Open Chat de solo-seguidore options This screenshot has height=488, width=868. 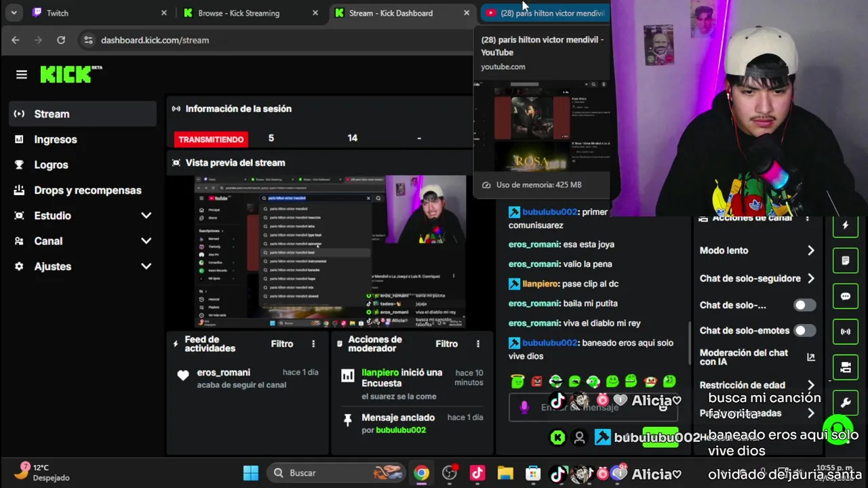pyautogui.click(x=757, y=279)
